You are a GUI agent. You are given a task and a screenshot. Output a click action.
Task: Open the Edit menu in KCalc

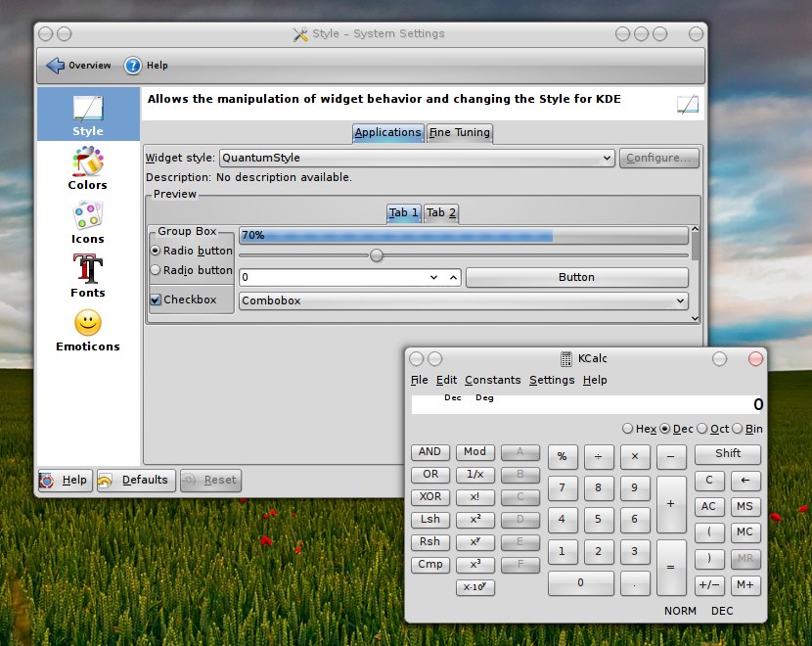446,380
